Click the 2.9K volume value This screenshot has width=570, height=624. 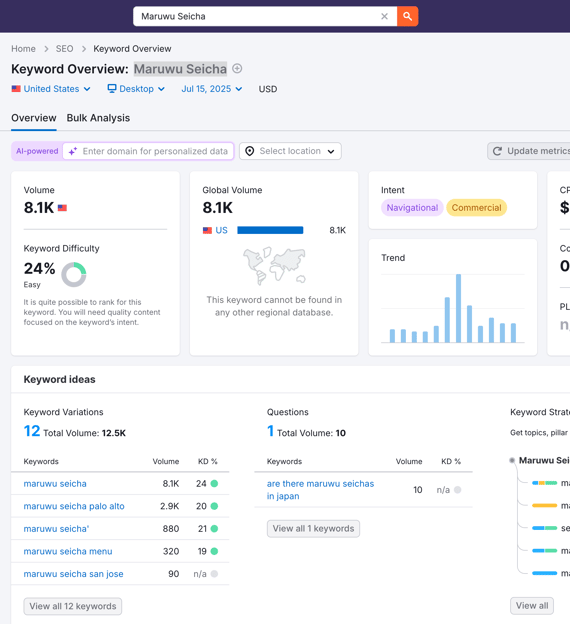tap(170, 506)
